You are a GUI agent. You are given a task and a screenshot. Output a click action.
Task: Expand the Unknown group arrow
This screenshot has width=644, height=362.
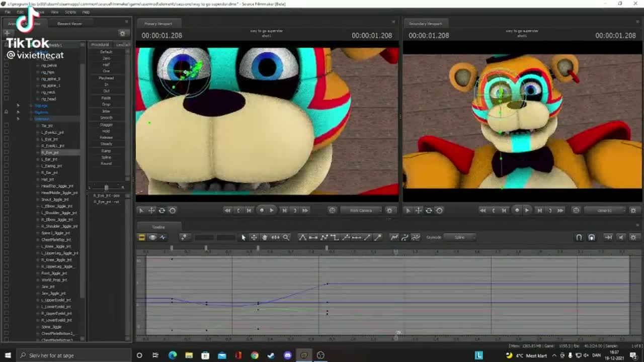pos(18,119)
